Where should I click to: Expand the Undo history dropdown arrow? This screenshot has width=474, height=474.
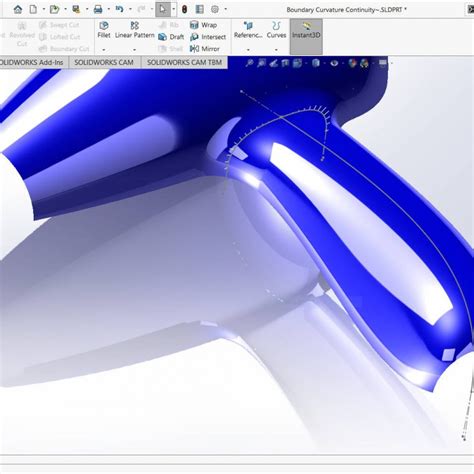130,9
